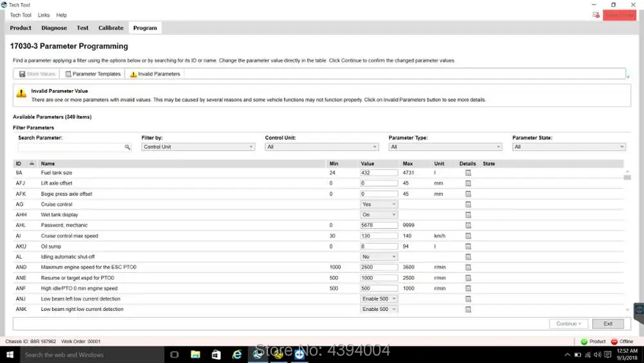Open details icon for Bogie press axle offset
Image resolution: width=644 pixels, height=363 pixels.
pos(468,194)
